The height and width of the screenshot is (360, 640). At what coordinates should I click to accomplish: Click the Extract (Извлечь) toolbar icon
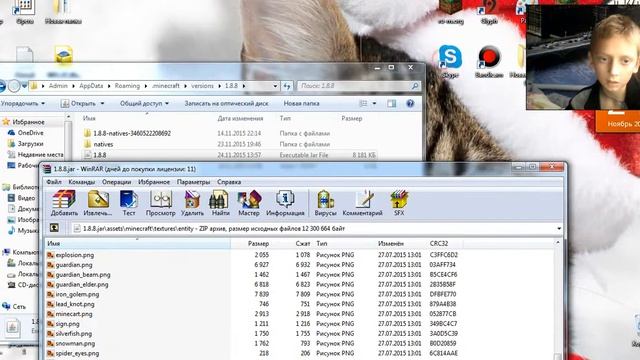98,203
